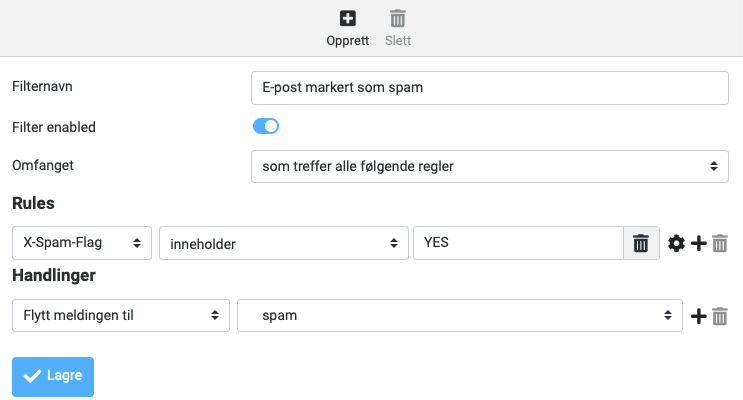This screenshot has width=743, height=400.
Task: Click the Filter enabled label text
Action: coord(54,127)
